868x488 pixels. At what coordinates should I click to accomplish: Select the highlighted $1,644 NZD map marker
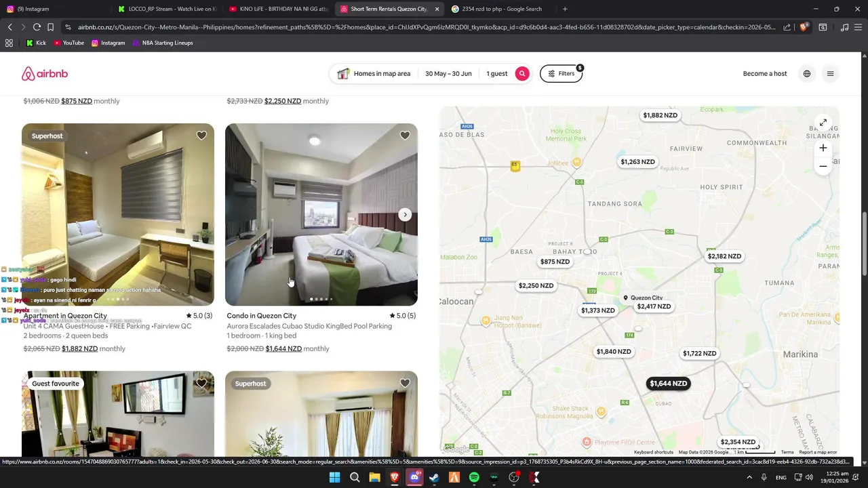669,384
